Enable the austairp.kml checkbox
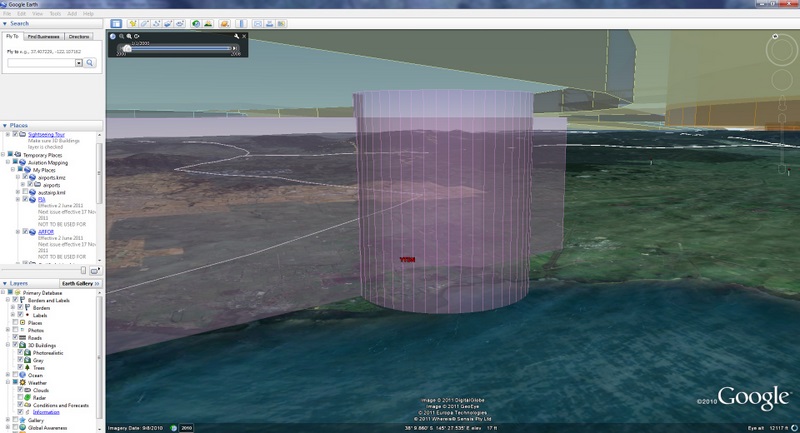800x433 pixels. point(25,192)
